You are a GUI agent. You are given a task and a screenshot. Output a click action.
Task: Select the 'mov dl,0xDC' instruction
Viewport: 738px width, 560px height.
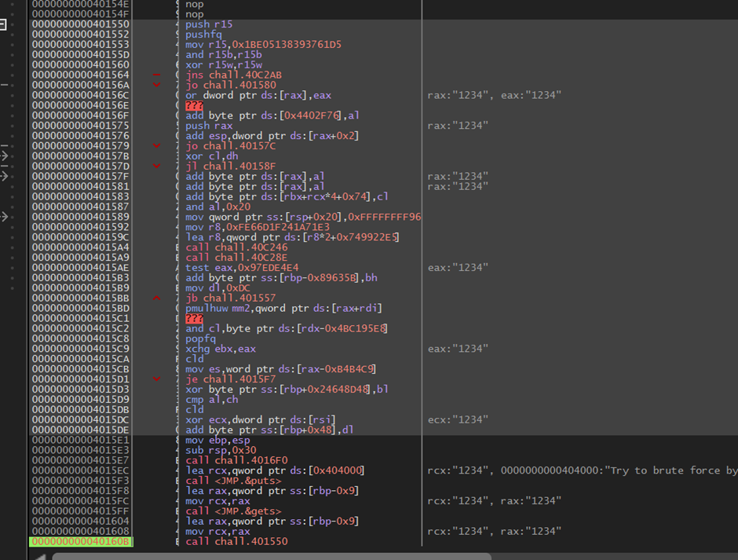click(218, 288)
